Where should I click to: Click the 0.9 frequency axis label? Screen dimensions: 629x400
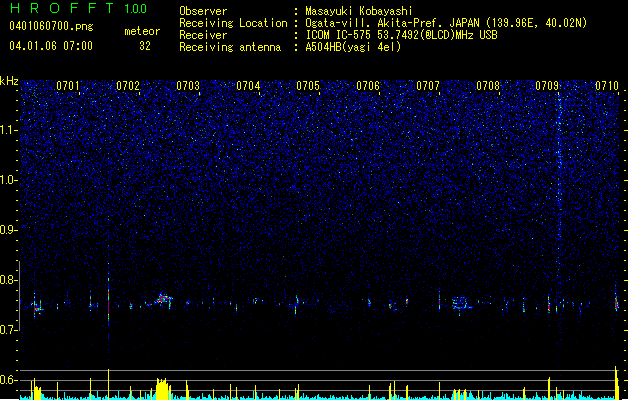tap(9, 230)
